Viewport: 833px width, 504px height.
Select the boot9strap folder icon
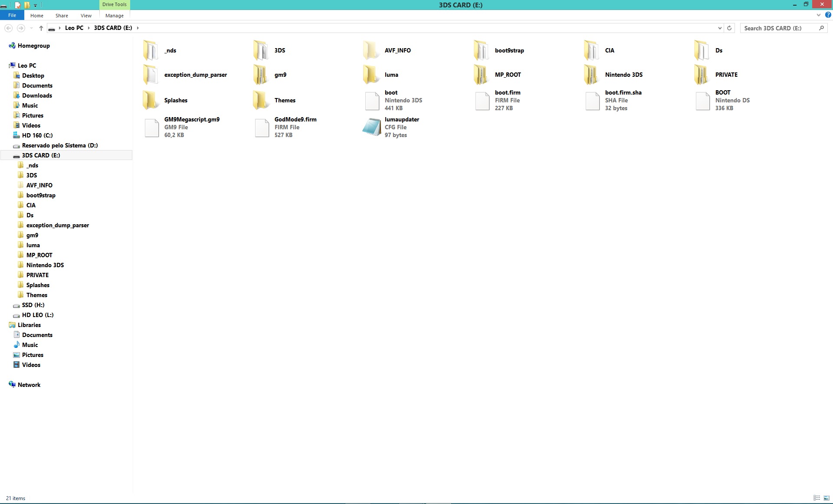481,50
